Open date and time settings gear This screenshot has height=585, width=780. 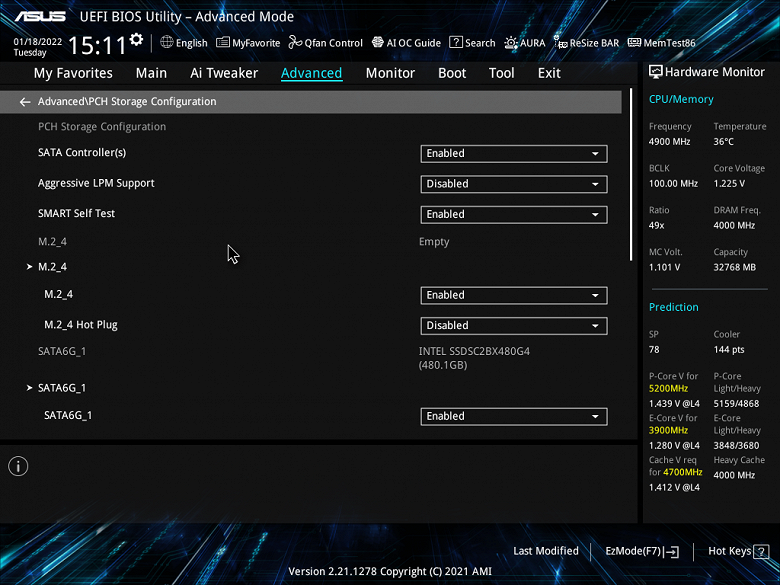point(136,40)
